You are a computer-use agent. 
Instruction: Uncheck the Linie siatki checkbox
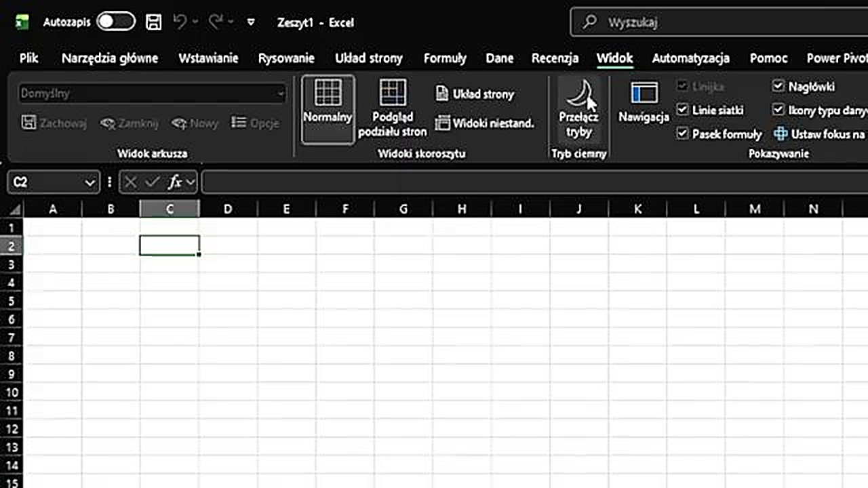pyautogui.click(x=682, y=110)
